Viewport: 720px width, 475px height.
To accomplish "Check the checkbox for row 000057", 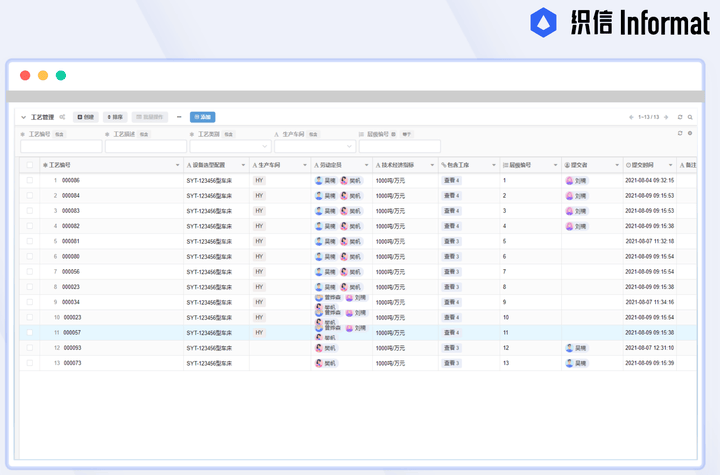I will (30, 332).
